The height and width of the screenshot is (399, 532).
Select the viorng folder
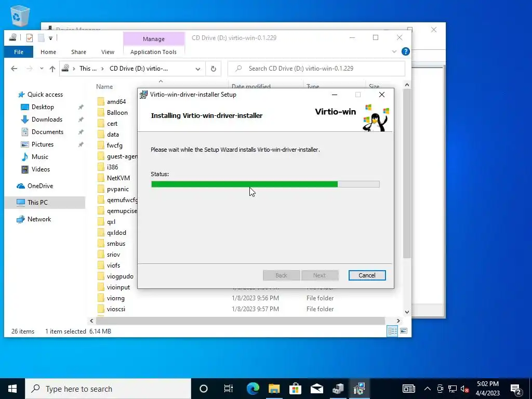[x=115, y=298]
